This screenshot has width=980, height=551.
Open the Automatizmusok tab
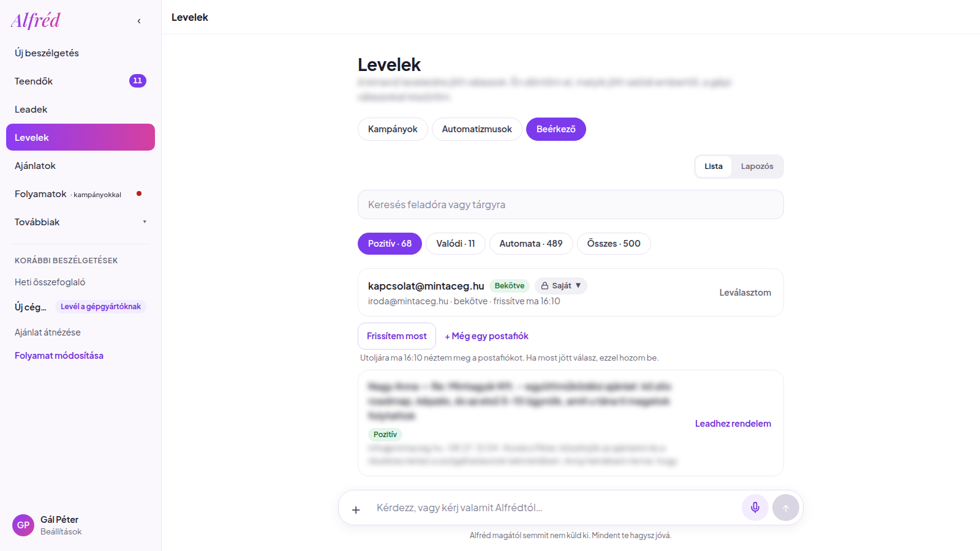[477, 129]
